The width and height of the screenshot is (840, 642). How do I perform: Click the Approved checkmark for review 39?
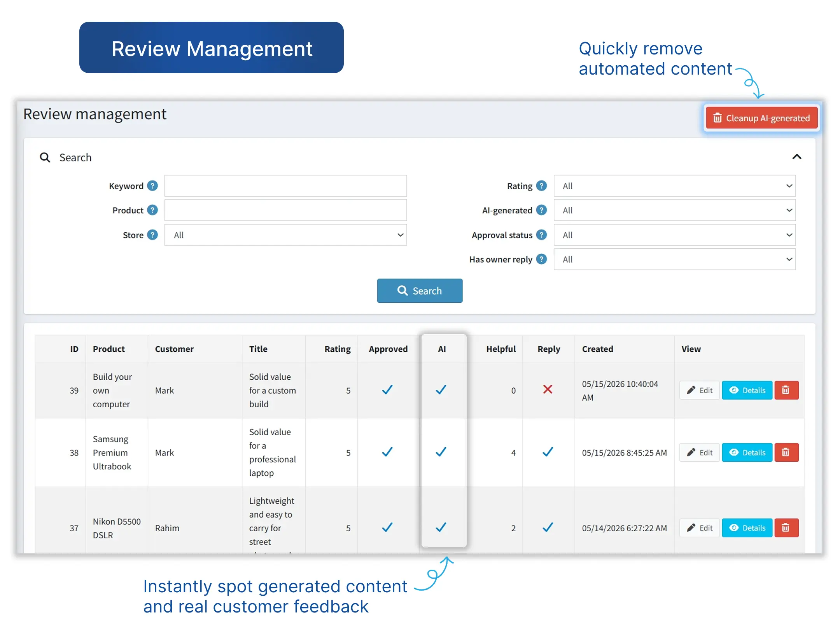387,389
